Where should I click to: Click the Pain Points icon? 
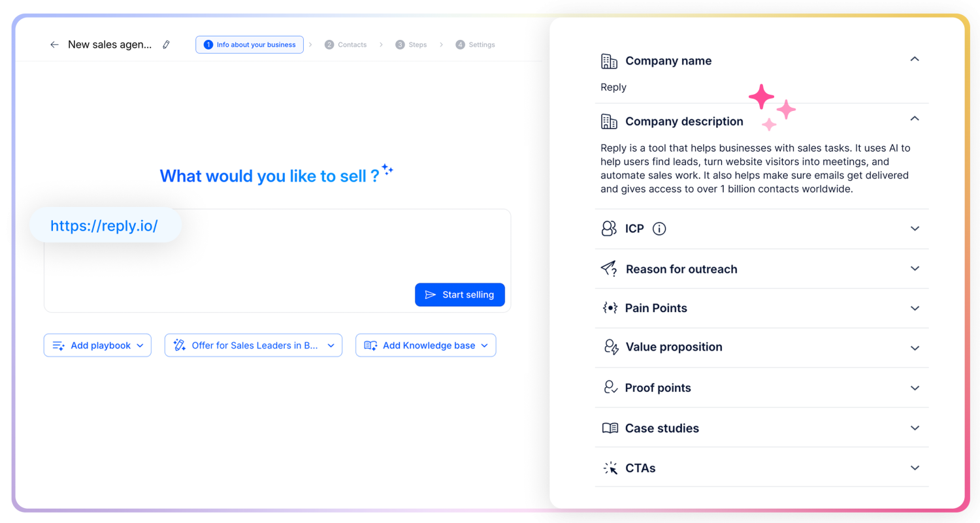610,308
